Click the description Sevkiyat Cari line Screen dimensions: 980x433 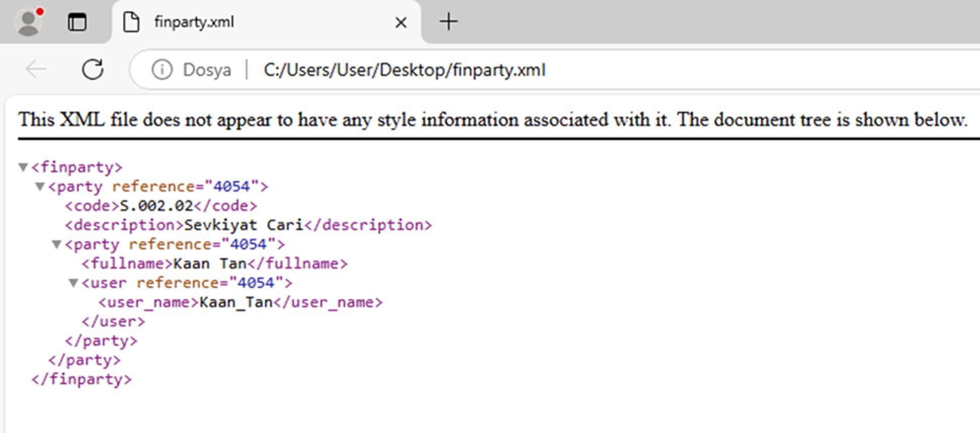pyautogui.click(x=248, y=225)
